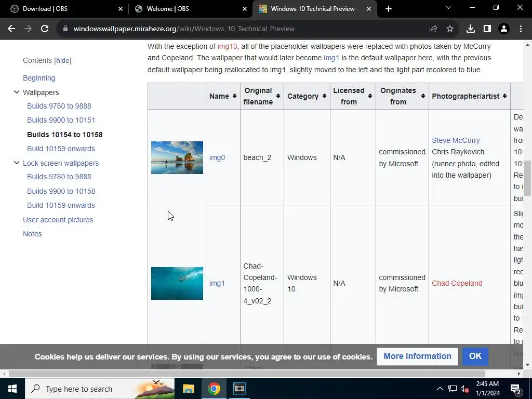Close the Windows 10 Technical Preview tab
The image size is (532, 399).
(x=369, y=9)
